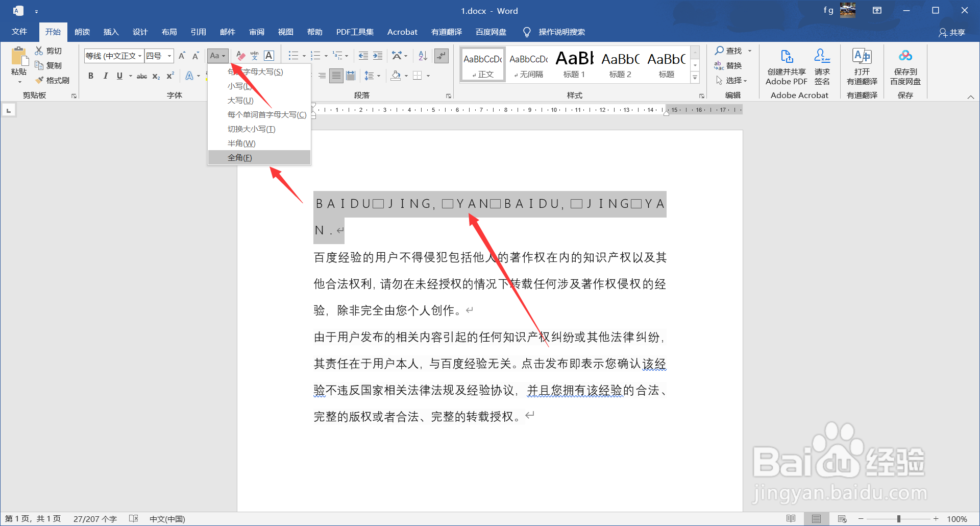Choose Toggle case (切换大小写) option
This screenshot has height=526, width=980.
click(259, 129)
